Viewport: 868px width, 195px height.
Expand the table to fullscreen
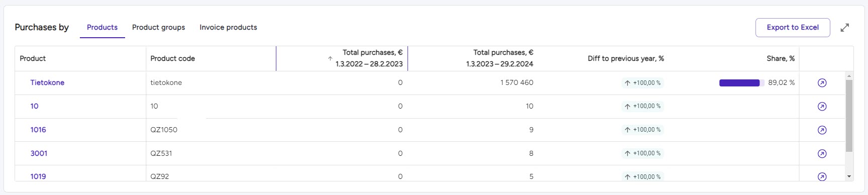tap(845, 28)
